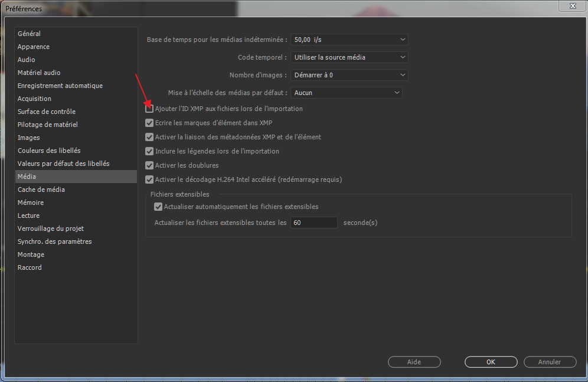Uncheck Ecrire les marques d'élément dans XMP
The height and width of the screenshot is (382, 588).
pyautogui.click(x=149, y=123)
